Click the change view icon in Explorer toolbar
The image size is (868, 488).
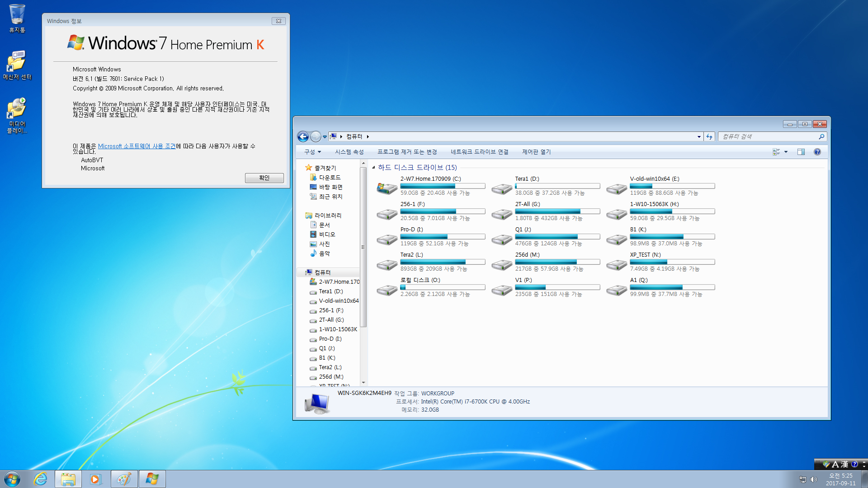pos(776,152)
